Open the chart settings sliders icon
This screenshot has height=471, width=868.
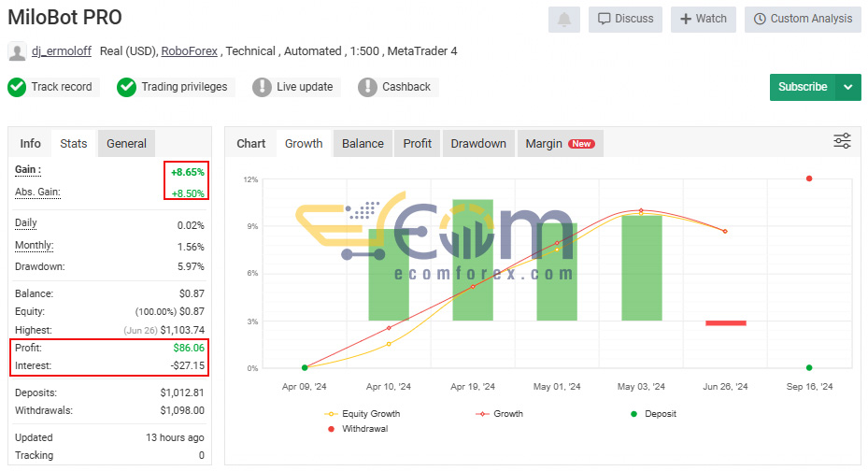click(x=842, y=141)
